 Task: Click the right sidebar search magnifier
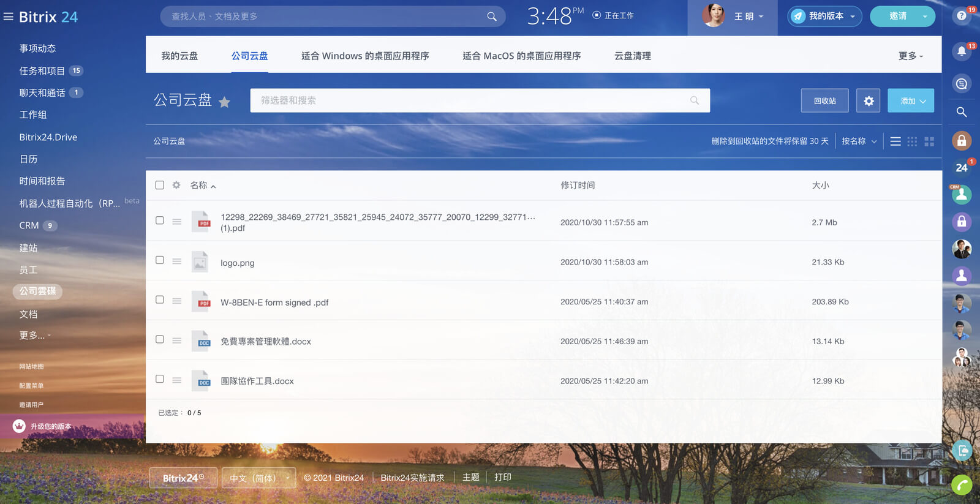[x=962, y=112]
